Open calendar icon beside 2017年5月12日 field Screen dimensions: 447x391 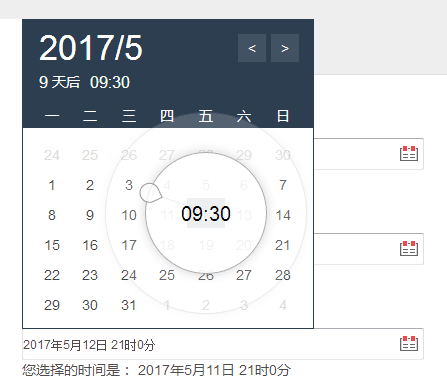409,344
